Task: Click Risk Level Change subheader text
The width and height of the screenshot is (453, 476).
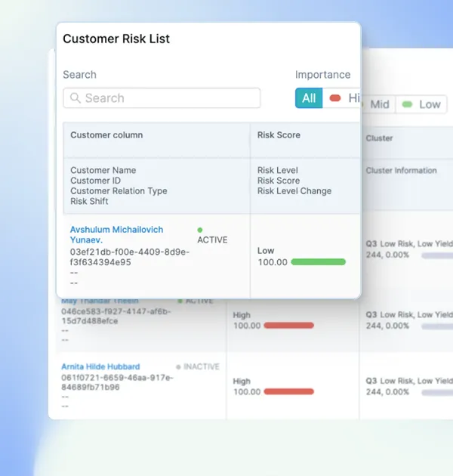Action: (294, 191)
